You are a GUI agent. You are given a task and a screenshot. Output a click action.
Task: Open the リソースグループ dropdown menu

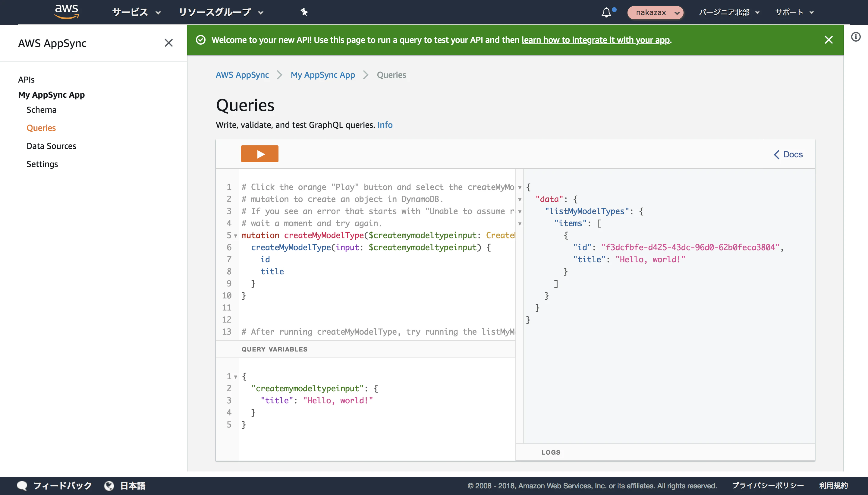pos(221,13)
